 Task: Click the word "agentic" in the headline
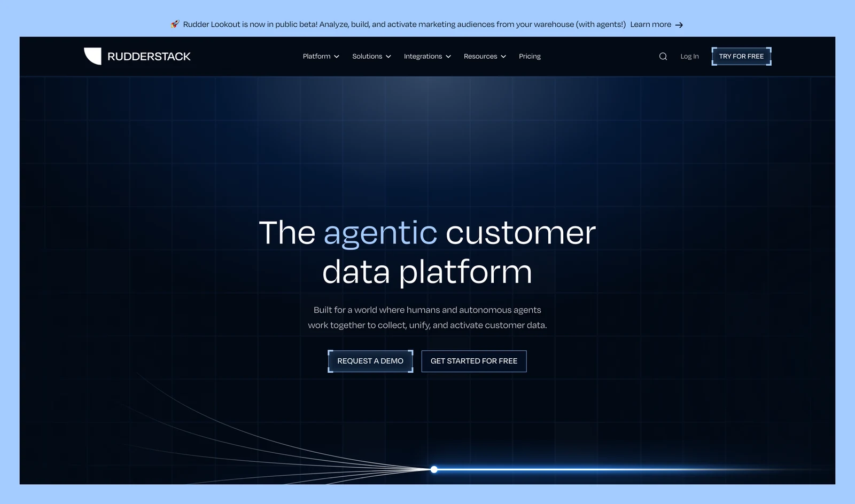(380, 233)
